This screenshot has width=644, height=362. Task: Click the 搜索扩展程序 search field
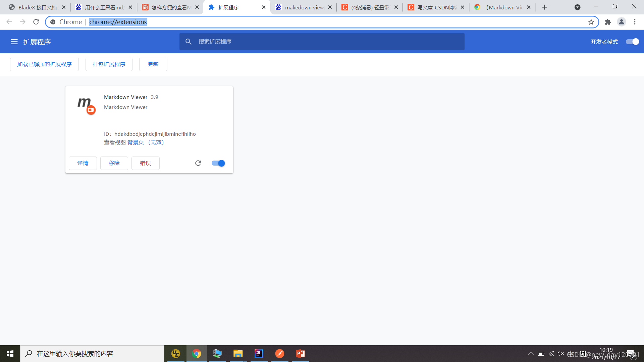(x=322, y=42)
